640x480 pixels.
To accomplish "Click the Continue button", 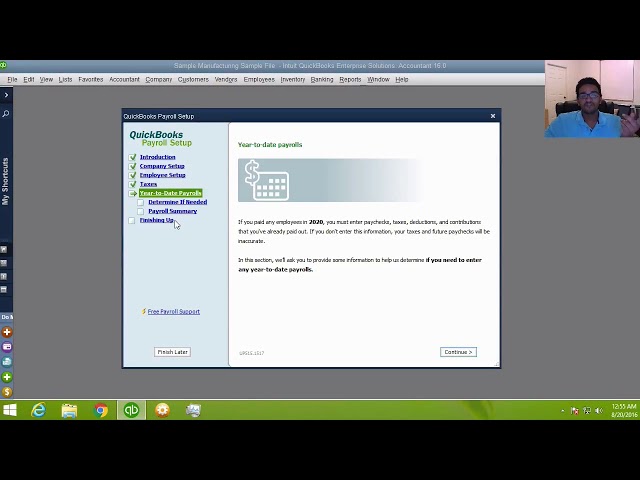I will pyautogui.click(x=458, y=352).
